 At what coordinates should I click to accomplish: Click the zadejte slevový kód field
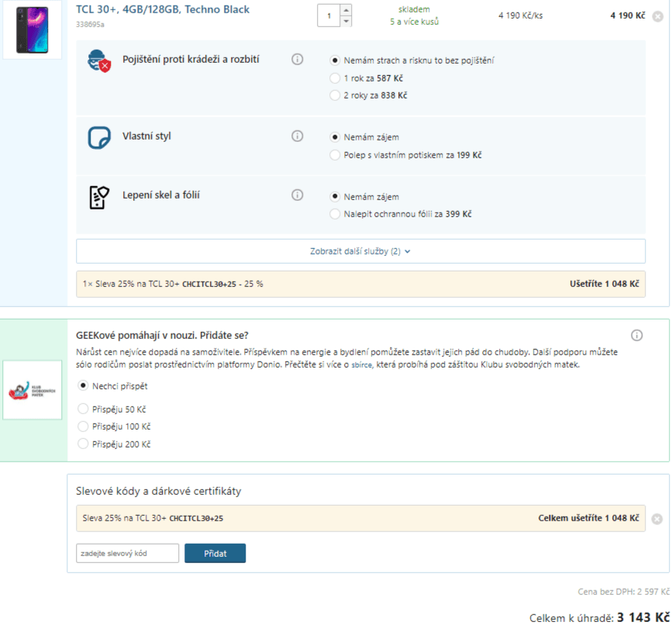127,553
